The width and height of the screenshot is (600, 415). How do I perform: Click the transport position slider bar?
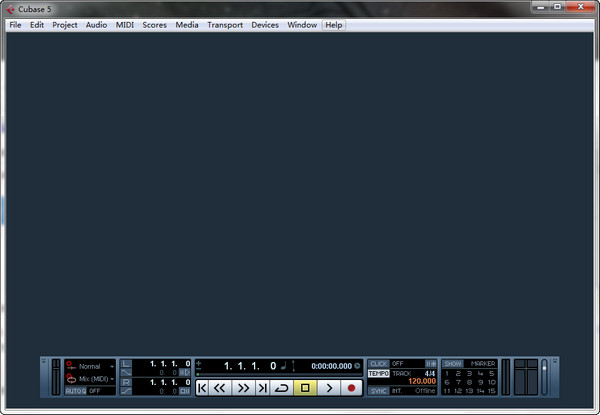pos(279,374)
